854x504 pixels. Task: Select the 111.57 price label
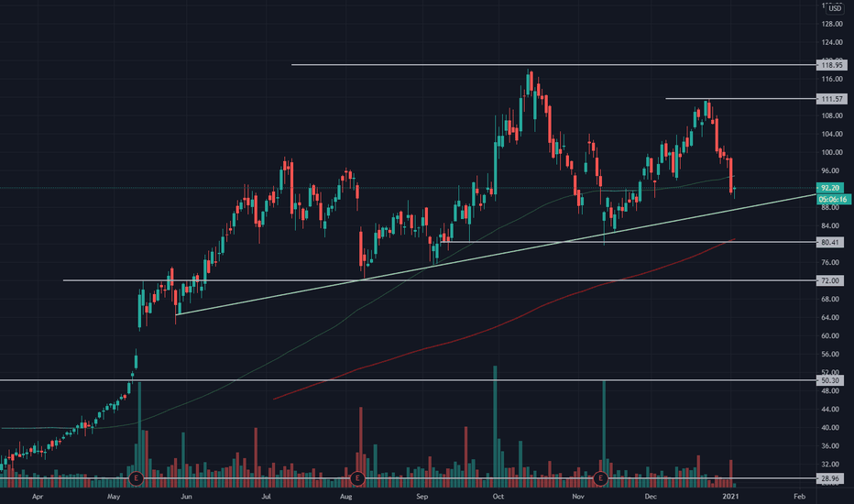[x=832, y=99]
